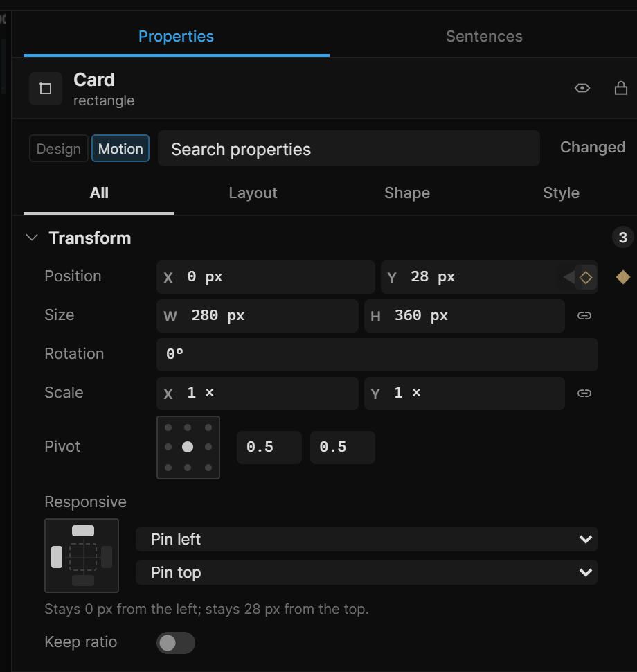Focus the Search properties field
This screenshot has height=672, width=637.
(349, 149)
